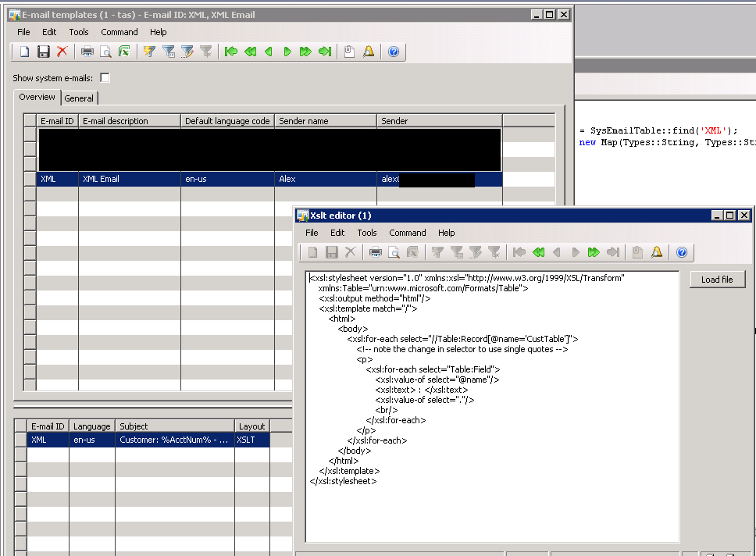Click the Delete record red X icon
The image size is (756, 556).
click(x=62, y=52)
